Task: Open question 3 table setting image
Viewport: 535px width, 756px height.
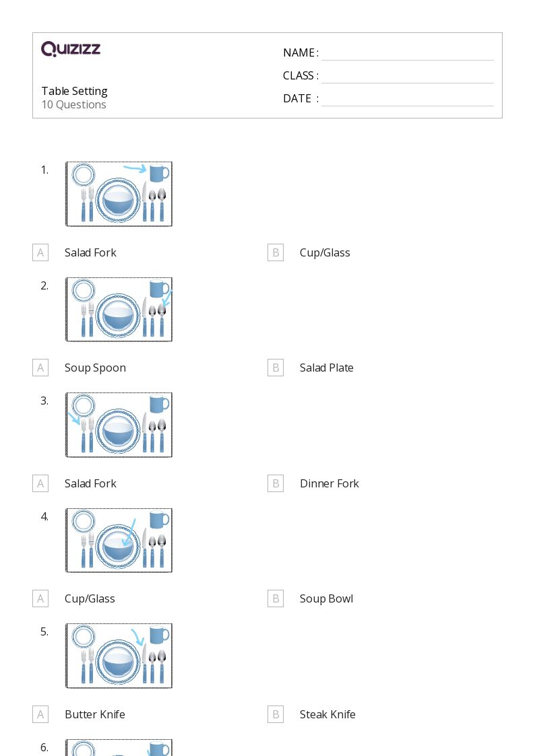Action: point(119,425)
